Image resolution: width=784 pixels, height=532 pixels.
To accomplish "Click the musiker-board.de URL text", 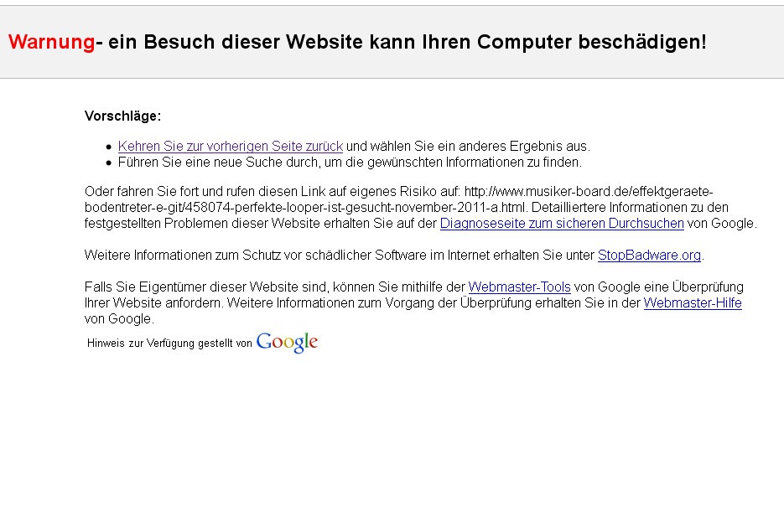I will [587, 191].
